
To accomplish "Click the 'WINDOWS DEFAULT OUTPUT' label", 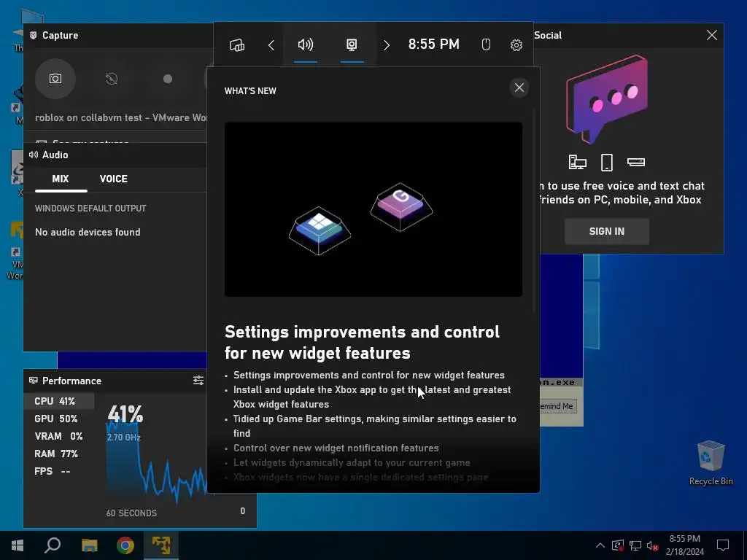I will 90,209.
